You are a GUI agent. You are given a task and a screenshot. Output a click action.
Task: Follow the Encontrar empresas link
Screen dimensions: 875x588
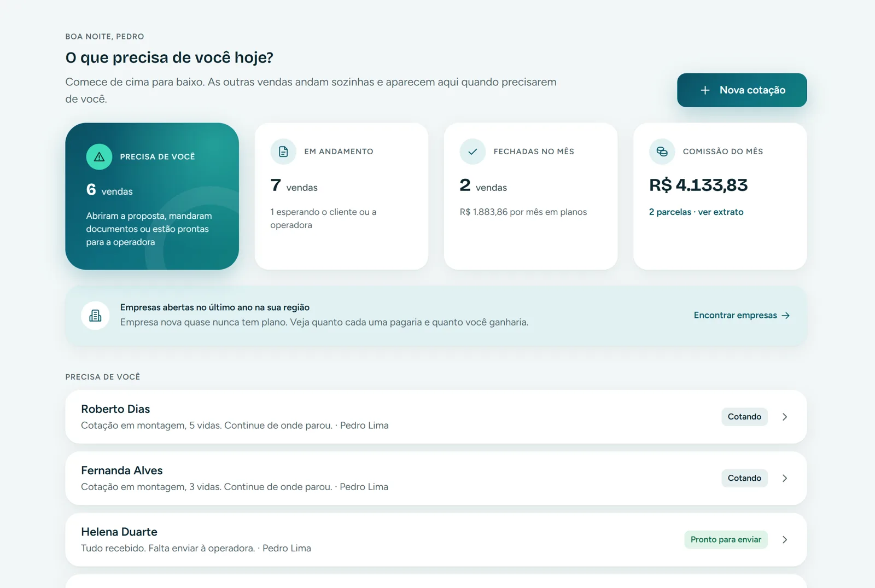(x=742, y=316)
